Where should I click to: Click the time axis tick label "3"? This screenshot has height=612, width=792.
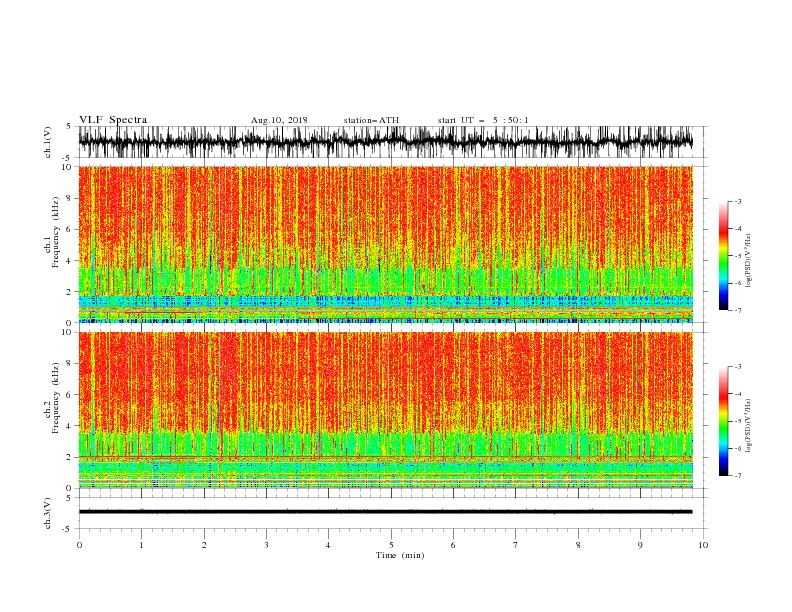pos(266,545)
